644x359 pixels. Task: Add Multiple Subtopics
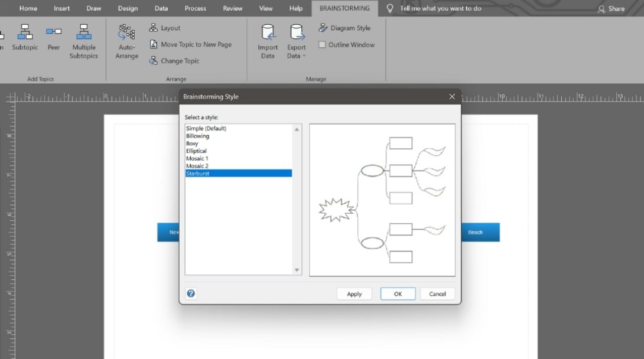pyautogui.click(x=83, y=41)
